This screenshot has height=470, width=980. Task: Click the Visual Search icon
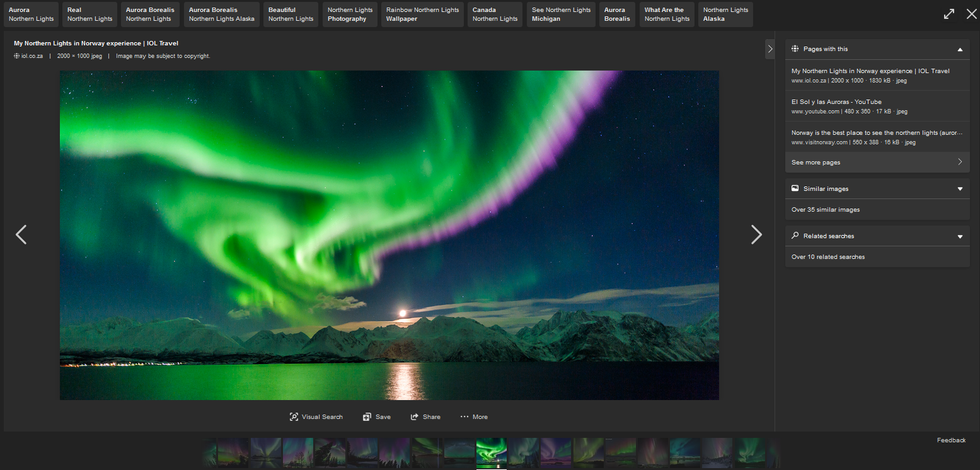(294, 416)
